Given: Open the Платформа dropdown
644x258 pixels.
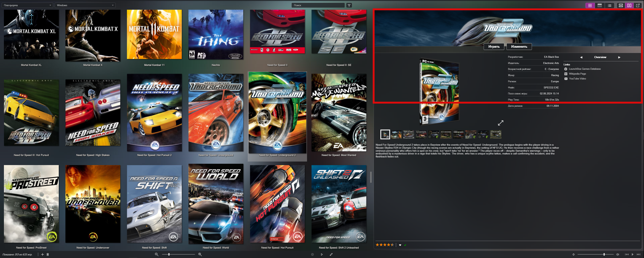Looking at the screenshot, I should click(x=27, y=5).
